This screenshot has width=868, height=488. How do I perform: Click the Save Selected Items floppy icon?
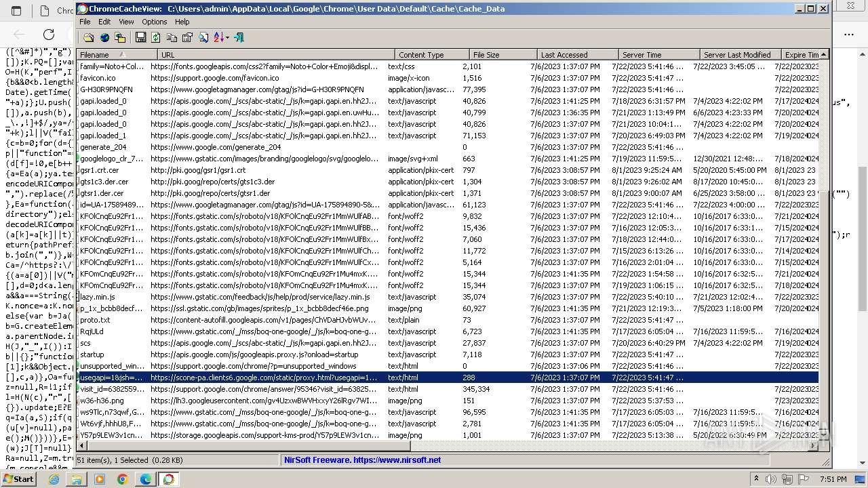[x=140, y=38]
